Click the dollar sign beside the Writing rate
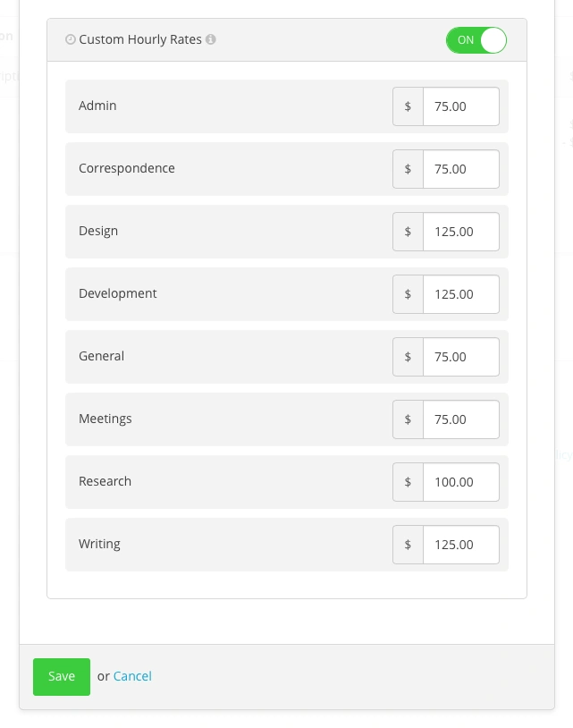This screenshot has height=728, width=573. tap(408, 544)
